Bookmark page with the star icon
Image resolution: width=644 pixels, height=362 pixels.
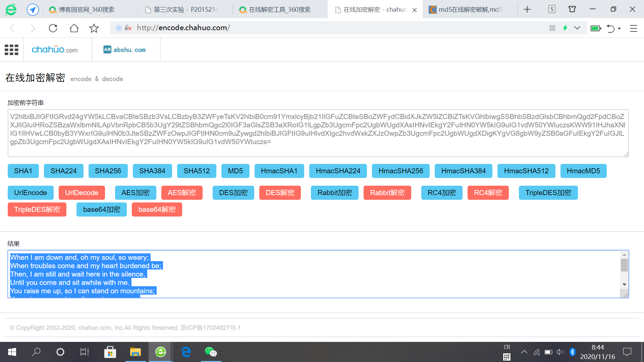(94, 28)
